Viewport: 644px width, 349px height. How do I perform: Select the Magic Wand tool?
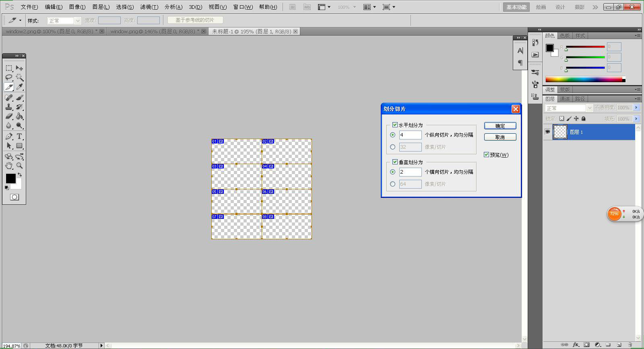coord(19,77)
